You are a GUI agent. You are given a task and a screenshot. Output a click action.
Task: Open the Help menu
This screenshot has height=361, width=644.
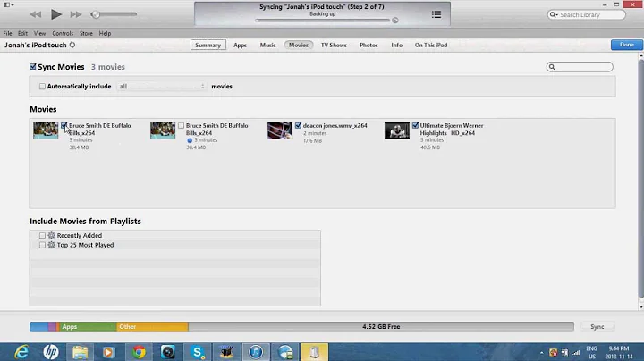click(x=105, y=33)
